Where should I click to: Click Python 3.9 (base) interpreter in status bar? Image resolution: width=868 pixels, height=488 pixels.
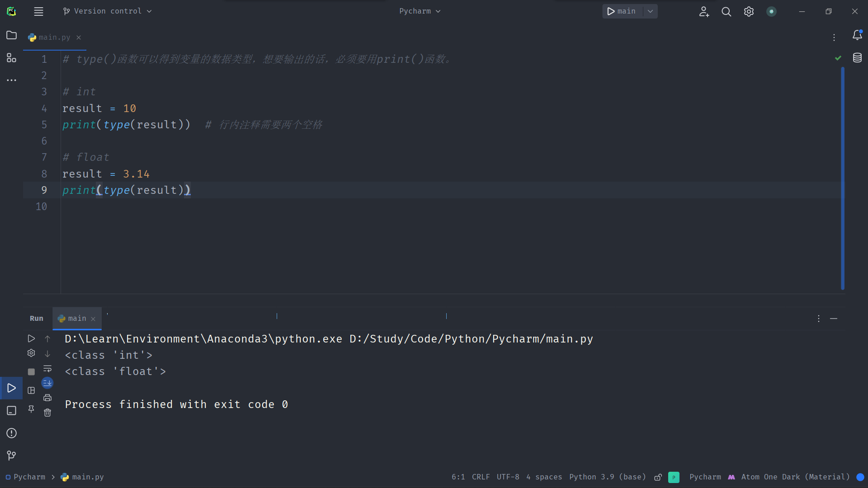(x=607, y=477)
